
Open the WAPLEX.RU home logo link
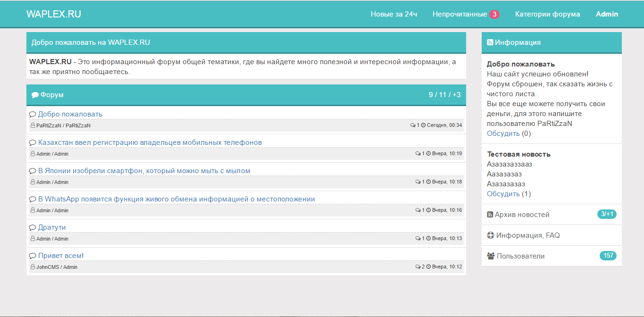pos(54,14)
